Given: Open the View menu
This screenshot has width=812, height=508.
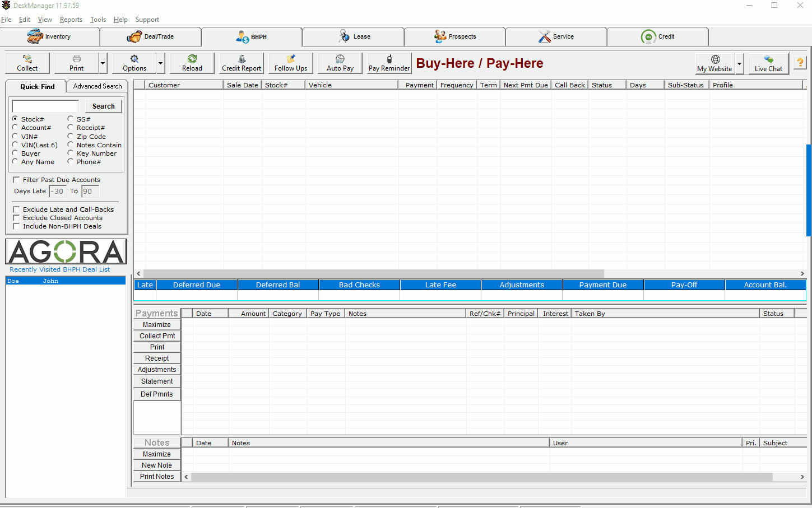Looking at the screenshot, I should click(45, 20).
